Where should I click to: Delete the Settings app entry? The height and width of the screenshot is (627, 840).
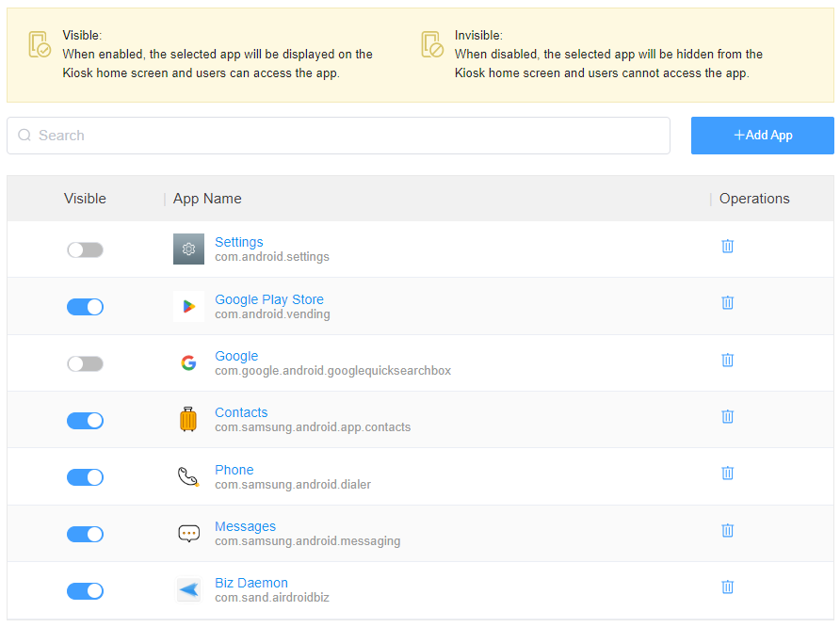click(727, 246)
